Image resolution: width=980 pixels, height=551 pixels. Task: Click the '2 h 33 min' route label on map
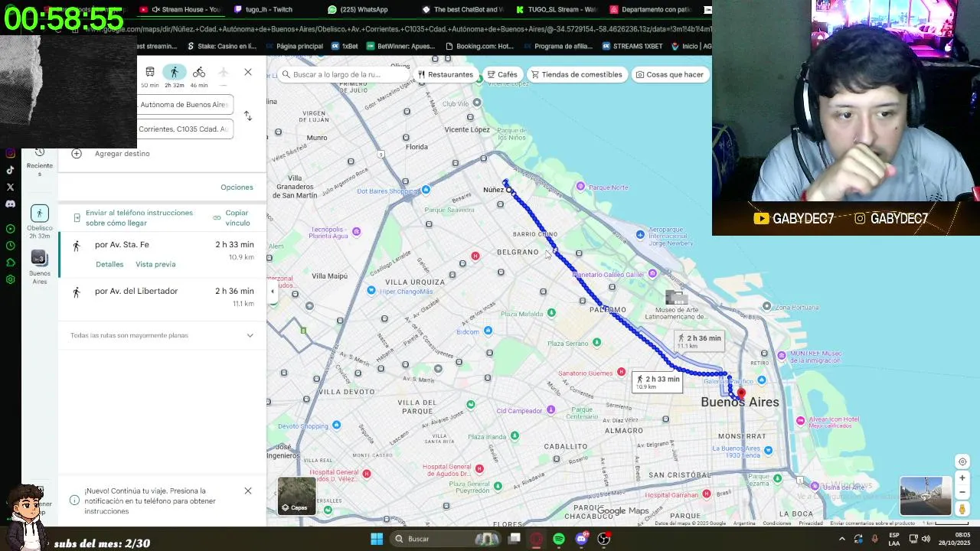(657, 382)
